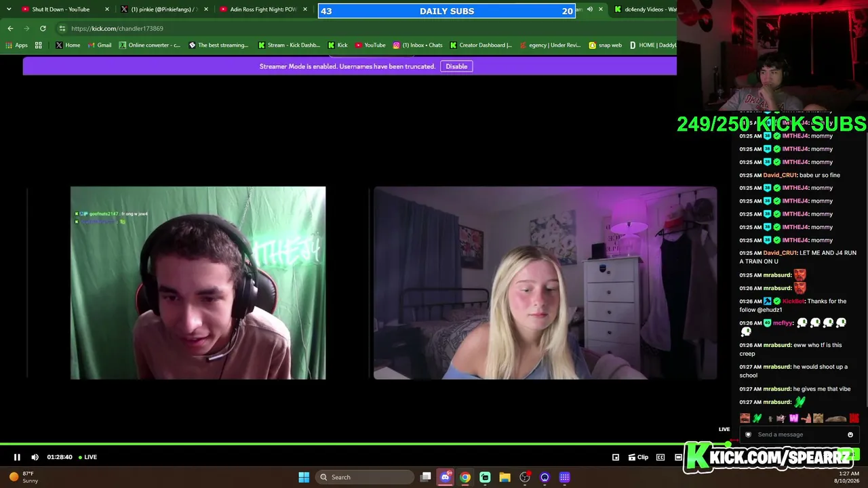The width and height of the screenshot is (868, 488).
Task: Open 'The best streaming...' bookmark
Action: click(x=218, y=45)
